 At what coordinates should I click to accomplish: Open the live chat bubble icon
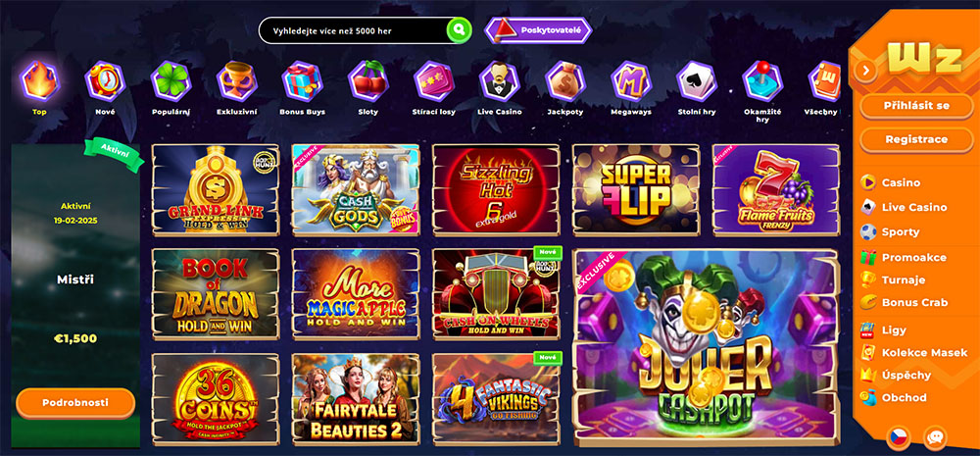(x=935, y=438)
